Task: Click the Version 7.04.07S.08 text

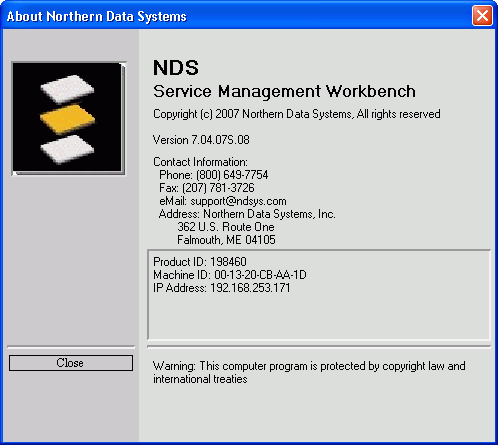Action: (x=201, y=140)
